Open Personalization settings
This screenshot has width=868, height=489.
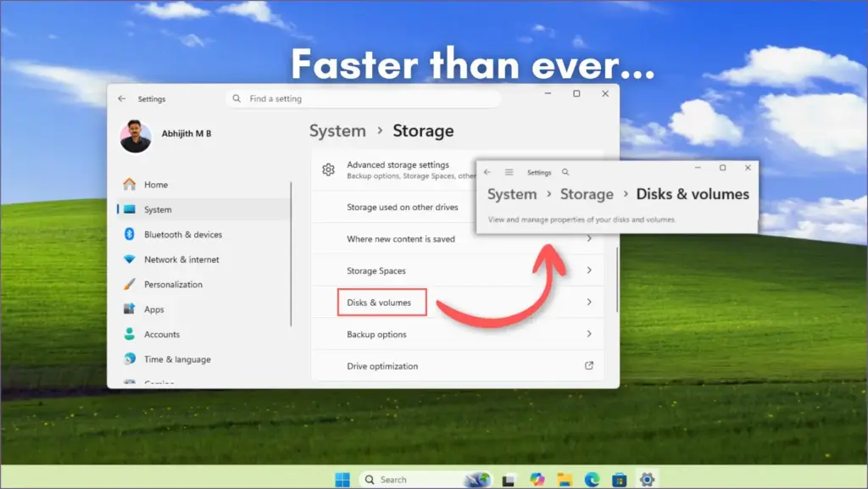coord(203,284)
